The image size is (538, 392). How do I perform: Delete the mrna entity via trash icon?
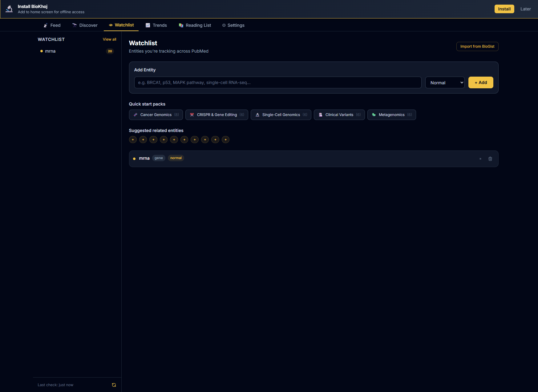click(x=490, y=159)
